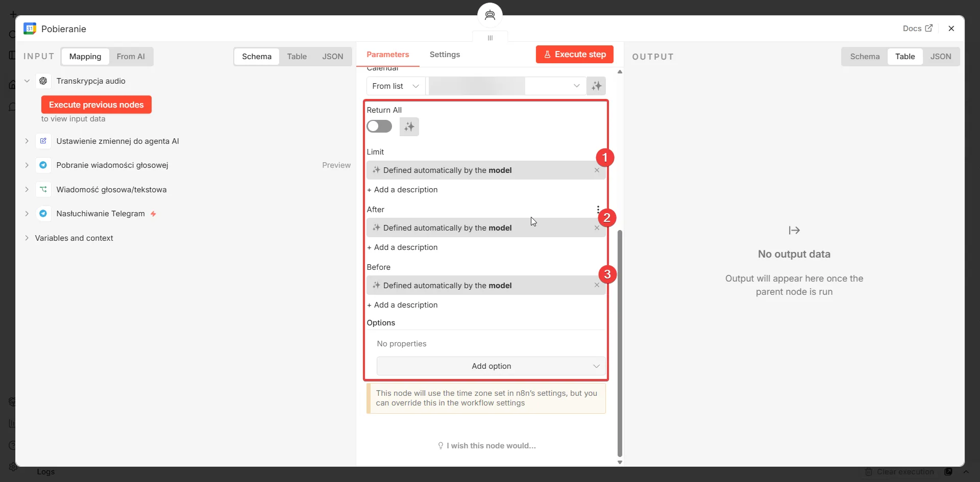The width and height of the screenshot is (980, 482).
Task: Click the Execute step button
Action: [x=575, y=55]
